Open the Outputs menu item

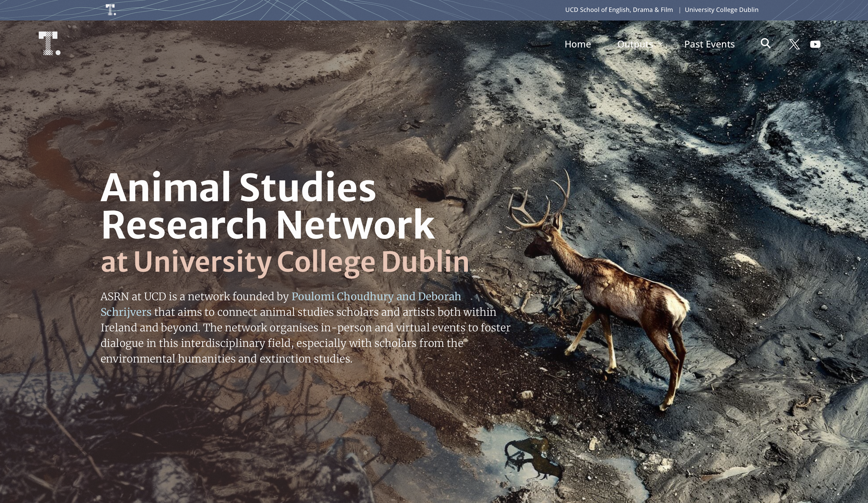(x=635, y=44)
